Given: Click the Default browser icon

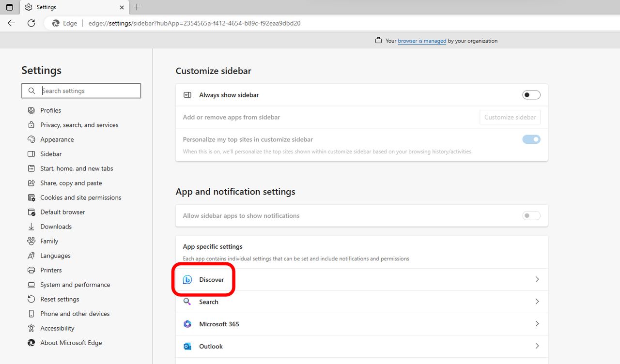Looking at the screenshot, I should pos(31,212).
